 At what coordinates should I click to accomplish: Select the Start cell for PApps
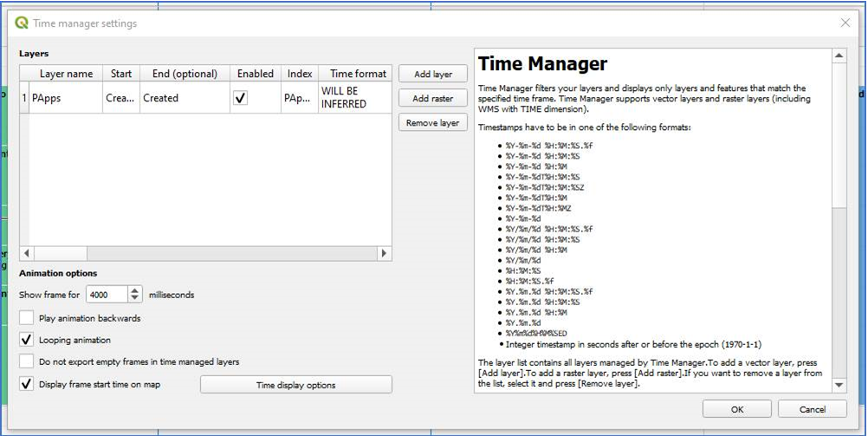point(121,98)
